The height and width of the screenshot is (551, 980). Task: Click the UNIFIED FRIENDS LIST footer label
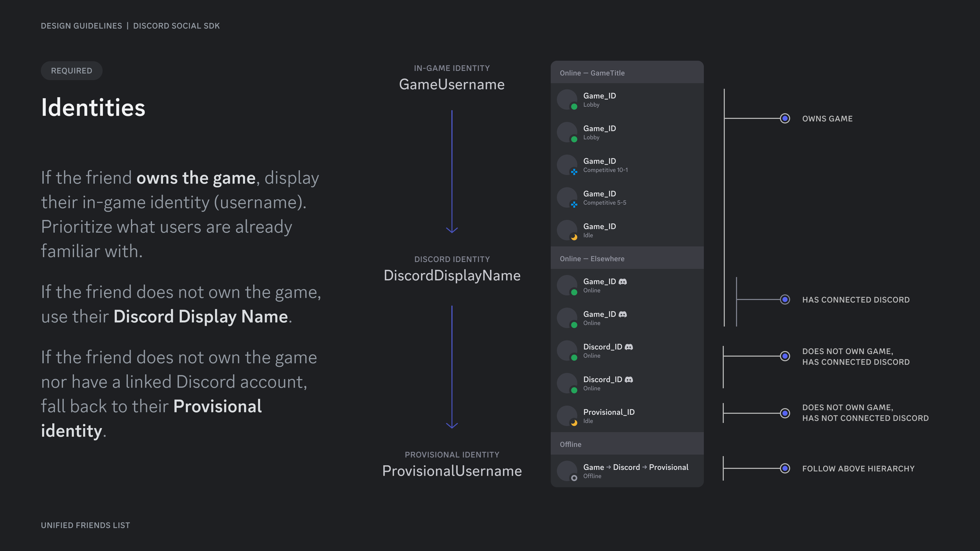85,525
